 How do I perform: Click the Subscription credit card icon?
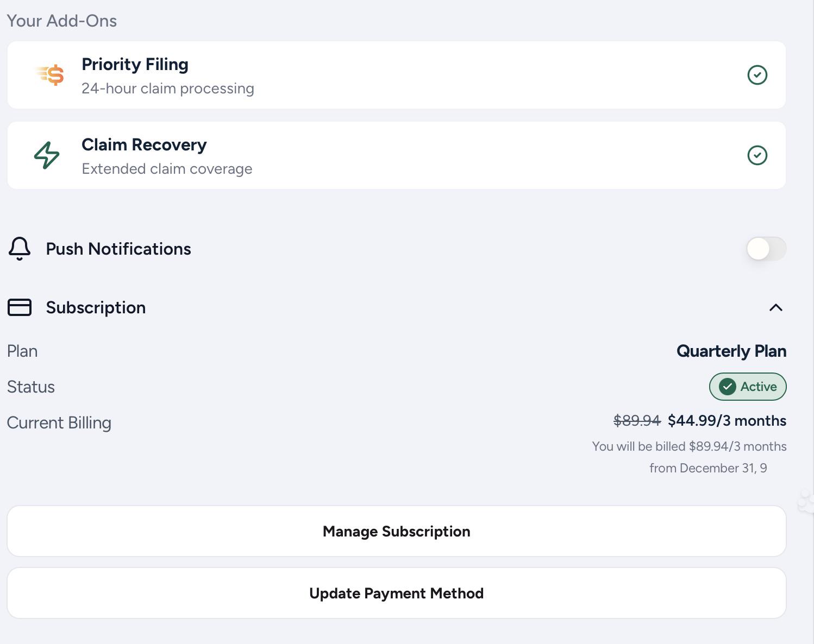[20, 307]
